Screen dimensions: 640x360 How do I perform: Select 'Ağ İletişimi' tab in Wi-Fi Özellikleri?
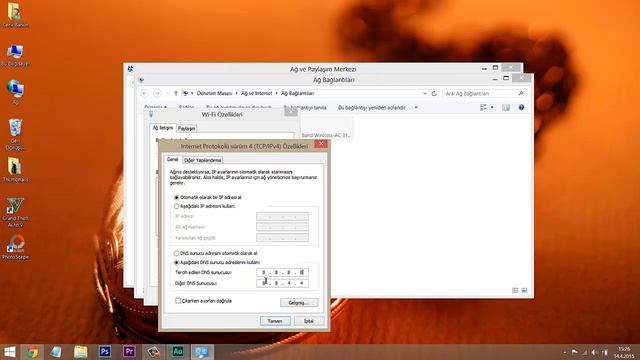click(163, 128)
